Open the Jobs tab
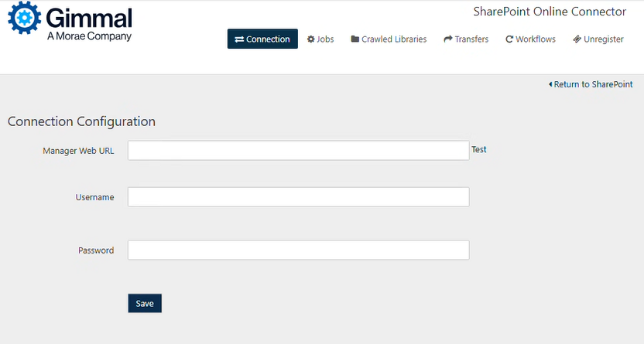The image size is (644, 344). pos(320,39)
